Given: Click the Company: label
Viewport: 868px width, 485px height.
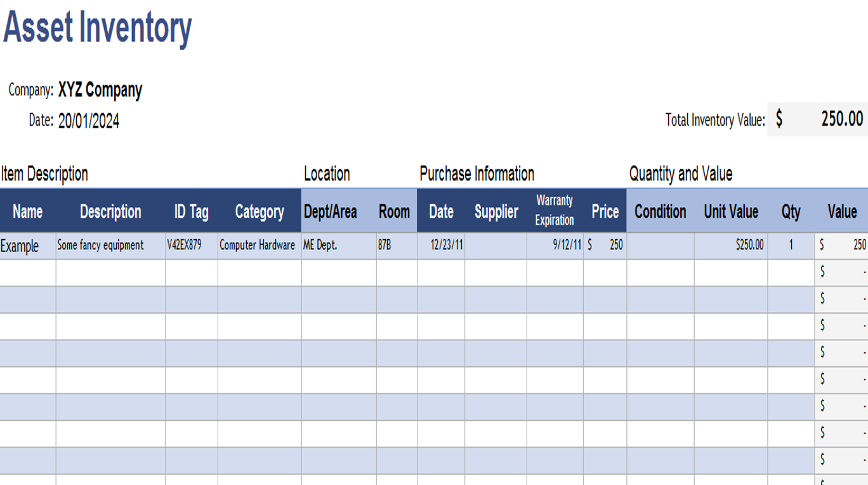Looking at the screenshot, I should 30,90.
